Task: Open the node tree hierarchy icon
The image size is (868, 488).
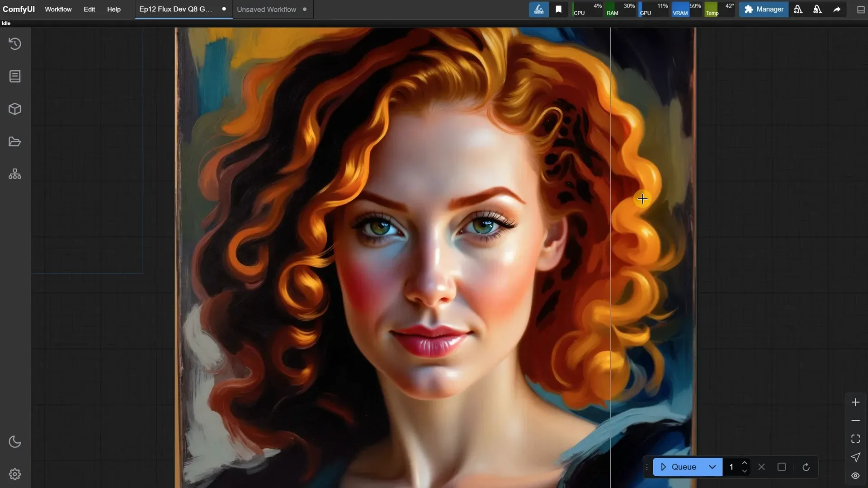Action: [15, 174]
